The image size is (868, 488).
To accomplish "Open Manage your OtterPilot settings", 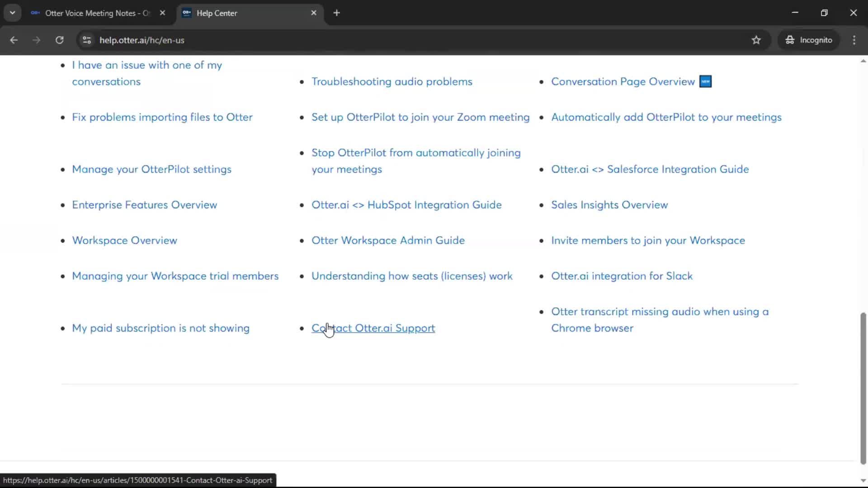I will pyautogui.click(x=151, y=169).
